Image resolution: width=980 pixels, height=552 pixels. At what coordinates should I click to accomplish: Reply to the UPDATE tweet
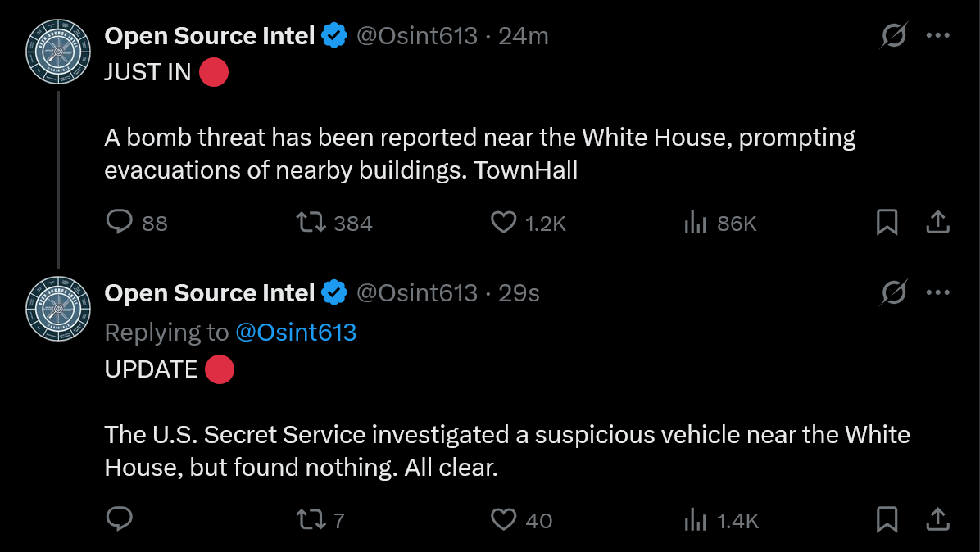point(120,519)
